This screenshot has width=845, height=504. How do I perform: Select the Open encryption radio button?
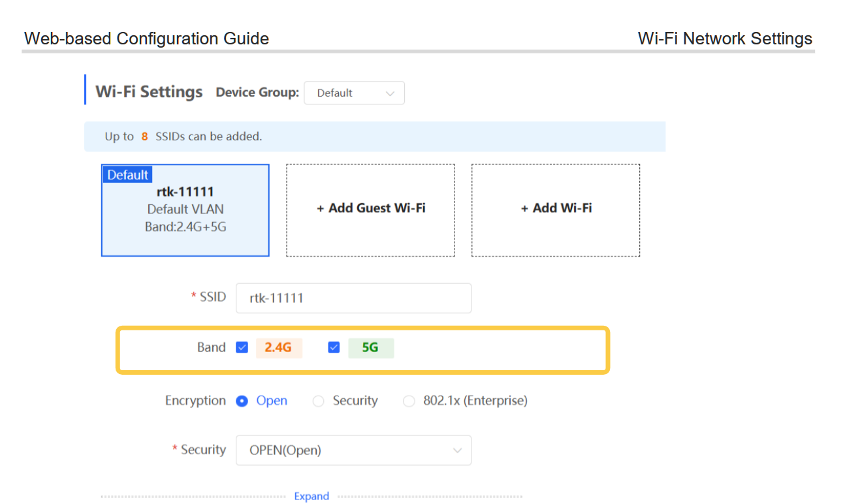tap(242, 401)
